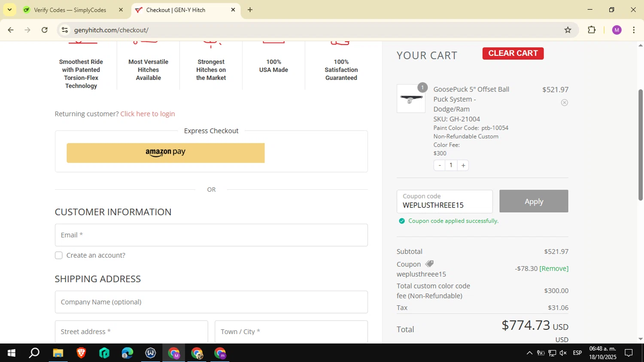This screenshot has height=362, width=644.
Task: Open third Chrome profile taskbar icon
Action: 220,353
